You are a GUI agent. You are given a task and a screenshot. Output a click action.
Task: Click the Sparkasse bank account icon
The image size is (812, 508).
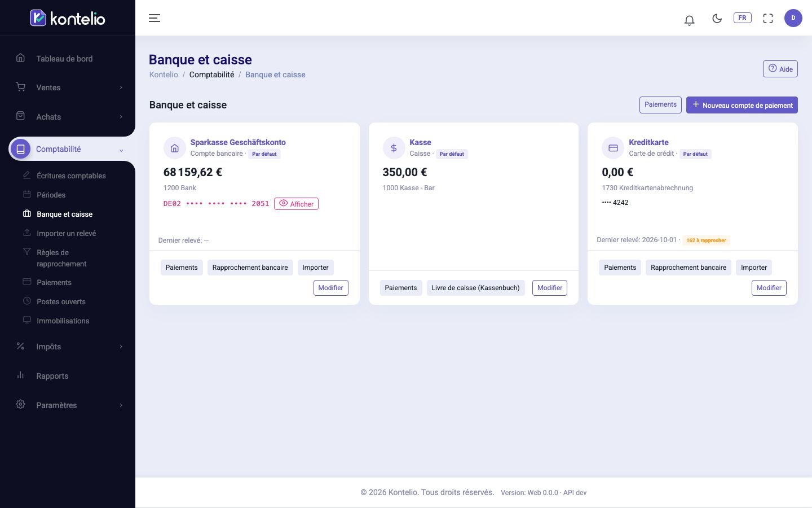click(174, 148)
